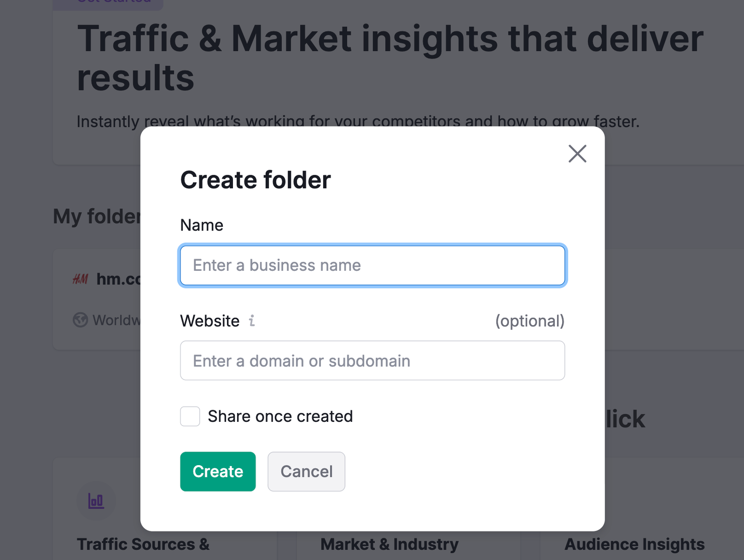Select the business name input field
Screen dimensions: 744x560
pos(372,265)
